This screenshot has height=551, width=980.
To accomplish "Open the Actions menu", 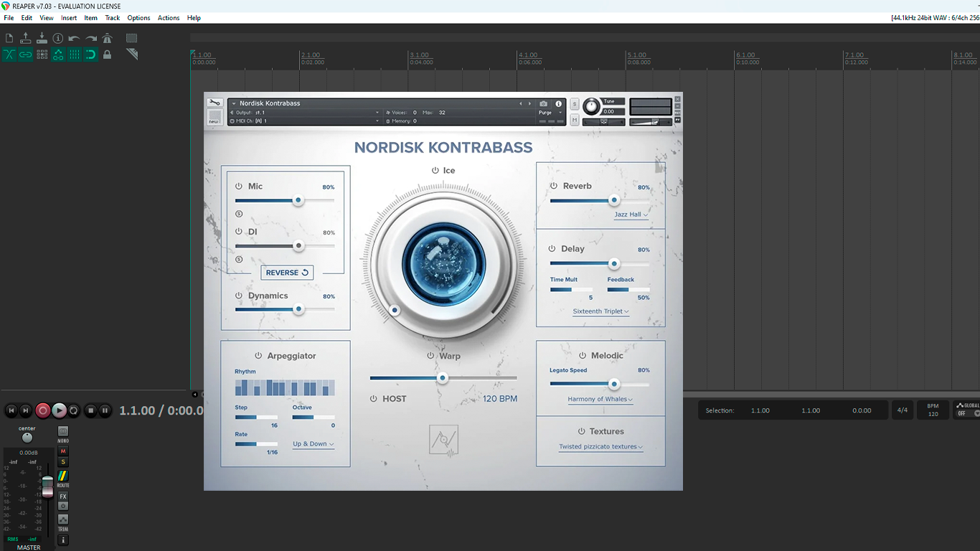I will 169,18.
